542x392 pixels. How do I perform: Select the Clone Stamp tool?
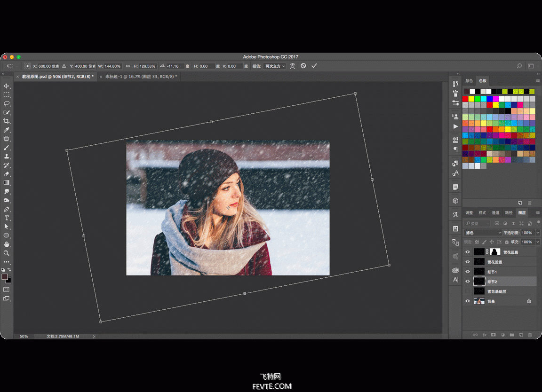[x=6, y=156]
